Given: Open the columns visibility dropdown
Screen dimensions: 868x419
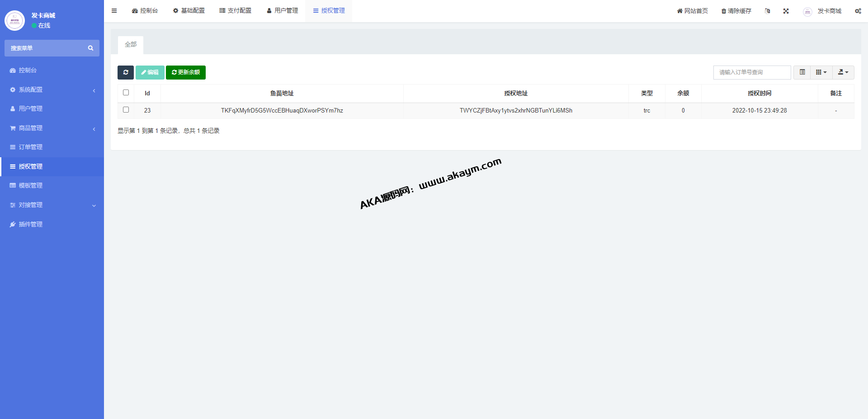Looking at the screenshot, I should pyautogui.click(x=821, y=72).
